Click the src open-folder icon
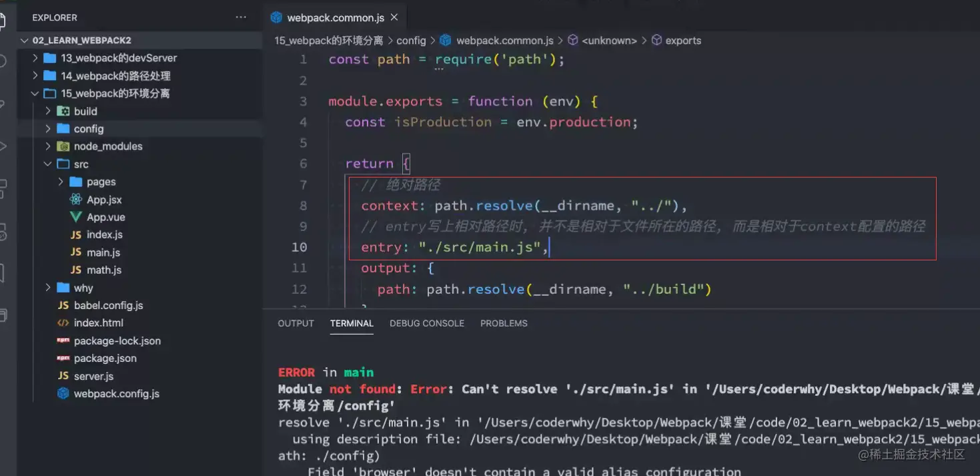 (63, 164)
